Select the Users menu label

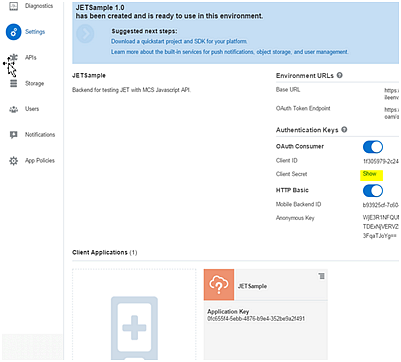pyautogui.click(x=32, y=109)
